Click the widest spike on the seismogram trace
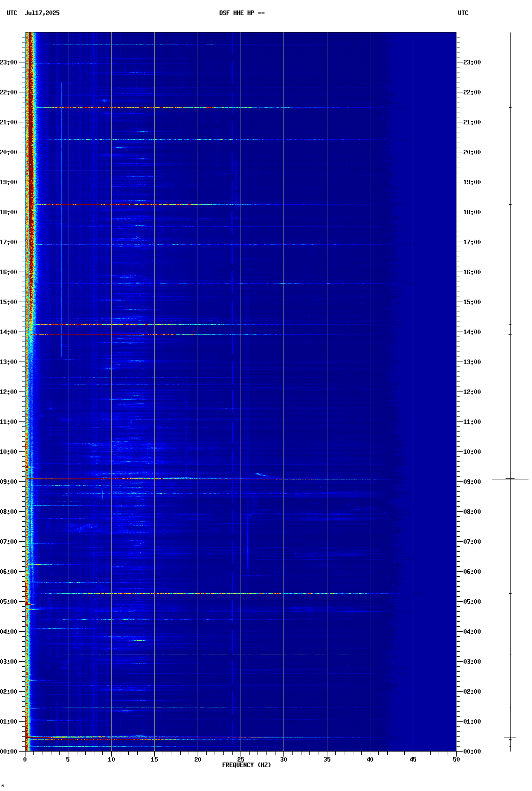532x791 pixels. (x=510, y=479)
